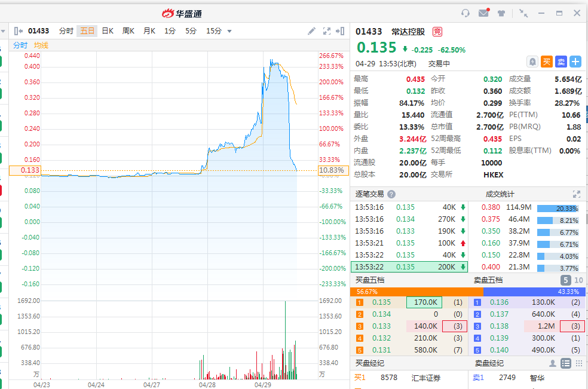The height and width of the screenshot is (389, 588).
Task: Click bid 5 price 0.131
Action: (x=381, y=350)
